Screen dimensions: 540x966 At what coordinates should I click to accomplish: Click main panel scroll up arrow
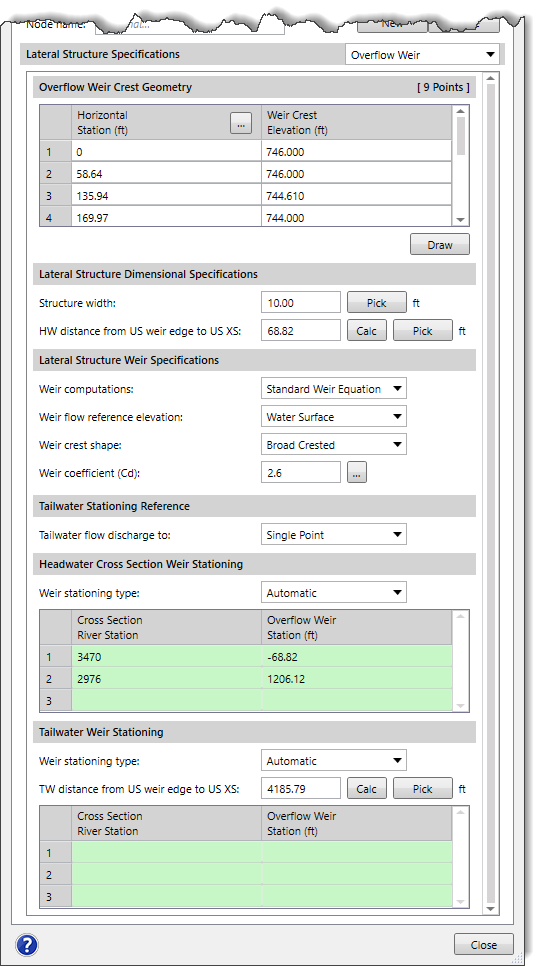point(491,78)
